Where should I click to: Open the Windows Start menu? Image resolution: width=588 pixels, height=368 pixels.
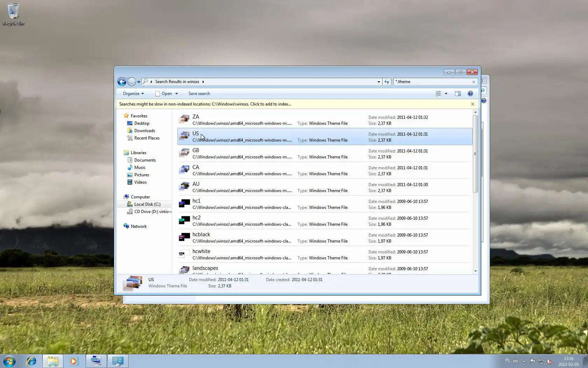tap(9, 361)
